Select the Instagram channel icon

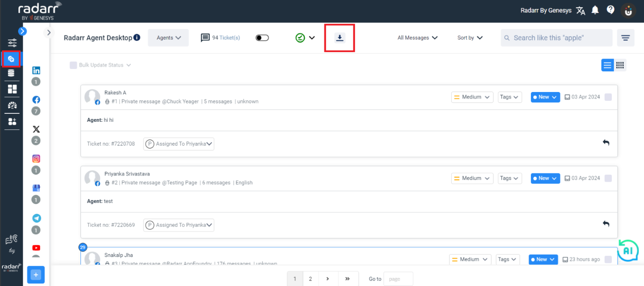click(x=36, y=158)
